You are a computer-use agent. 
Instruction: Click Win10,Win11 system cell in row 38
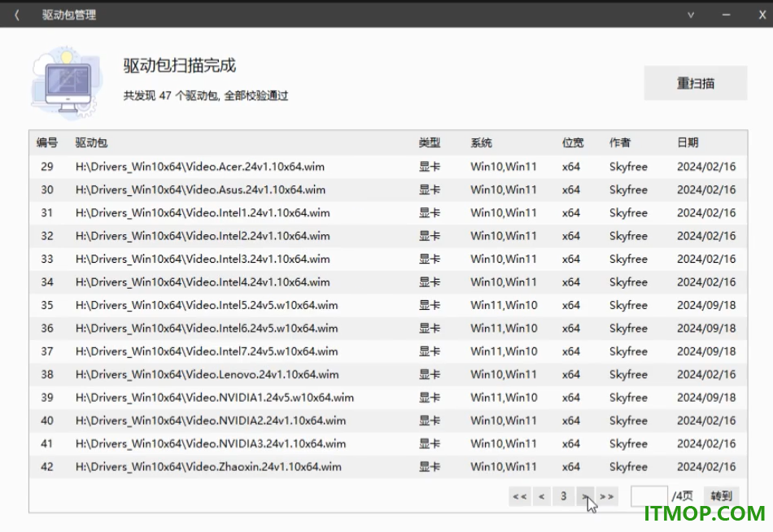click(504, 375)
